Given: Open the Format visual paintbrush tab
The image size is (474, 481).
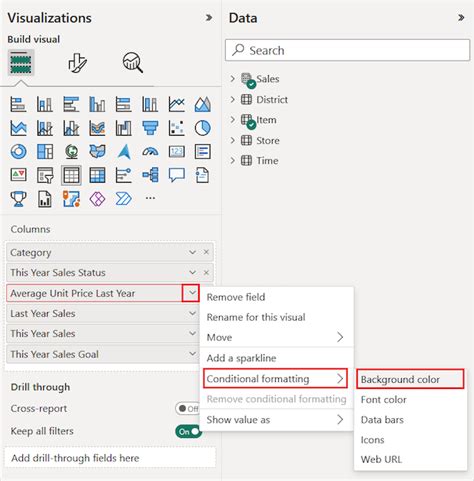Looking at the screenshot, I should pyautogui.click(x=77, y=63).
